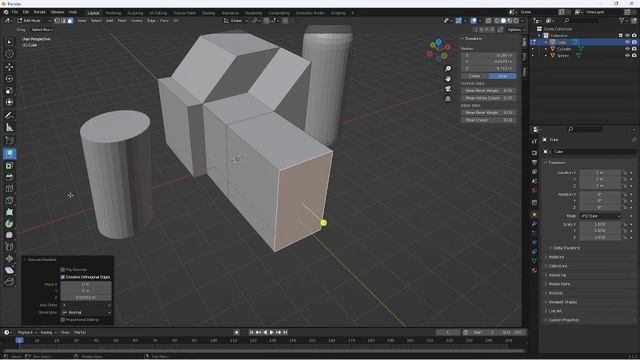Select Global in the Transform panel
The image size is (640, 360).
click(475, 76)
